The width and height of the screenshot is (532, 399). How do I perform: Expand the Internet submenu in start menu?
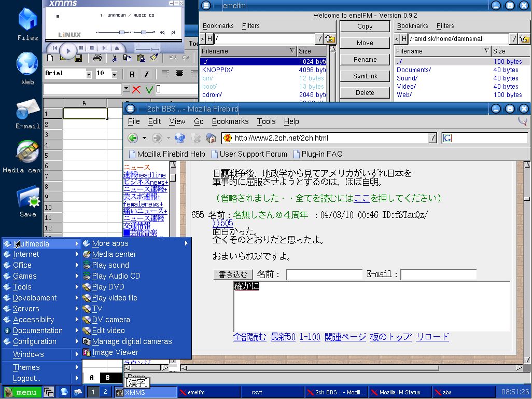tap(41, 254)
